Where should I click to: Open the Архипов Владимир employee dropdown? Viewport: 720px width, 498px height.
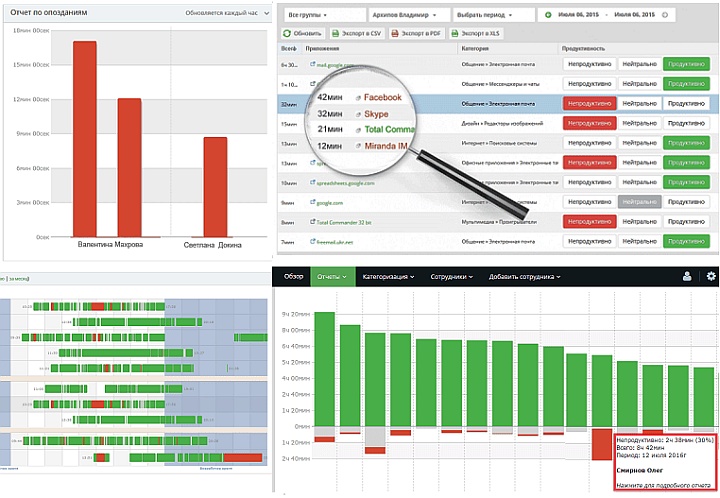[x=410, y=15]
